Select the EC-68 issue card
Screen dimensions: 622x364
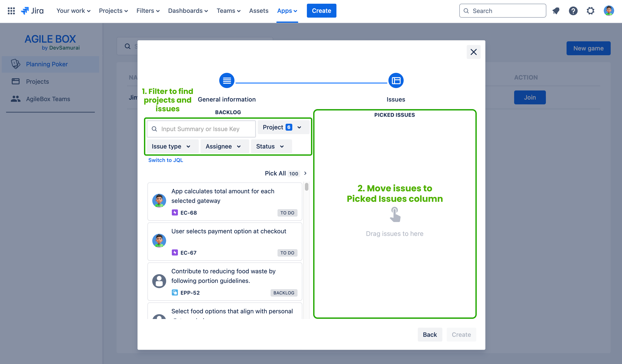225,201
